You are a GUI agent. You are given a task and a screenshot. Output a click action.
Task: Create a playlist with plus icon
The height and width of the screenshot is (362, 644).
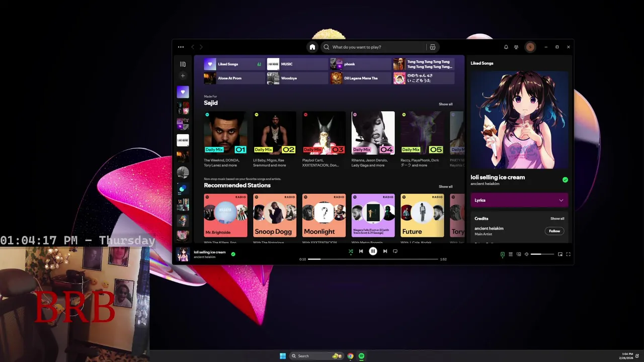point(183,76)
